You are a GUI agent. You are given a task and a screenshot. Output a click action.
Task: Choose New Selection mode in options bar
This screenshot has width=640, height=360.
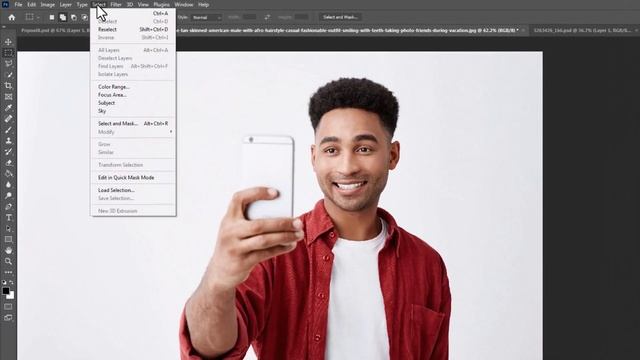point(52,17)
